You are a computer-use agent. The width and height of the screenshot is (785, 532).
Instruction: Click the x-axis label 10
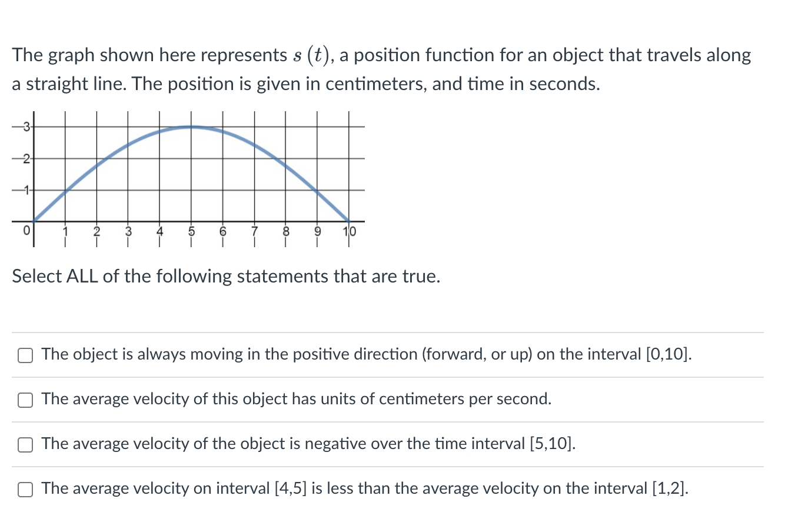click(x=349, y=232)
